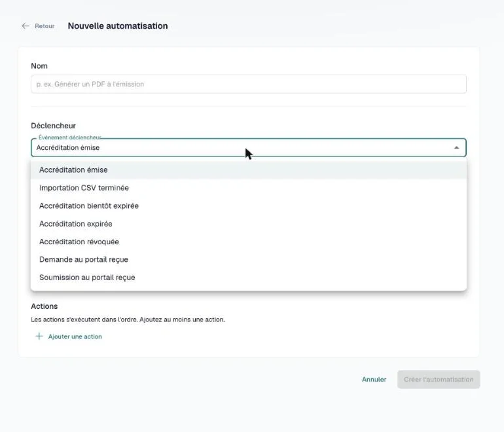This screenshot has height=432, width=504.
Task: Select the Accréditation émise option
Action: 249,170
